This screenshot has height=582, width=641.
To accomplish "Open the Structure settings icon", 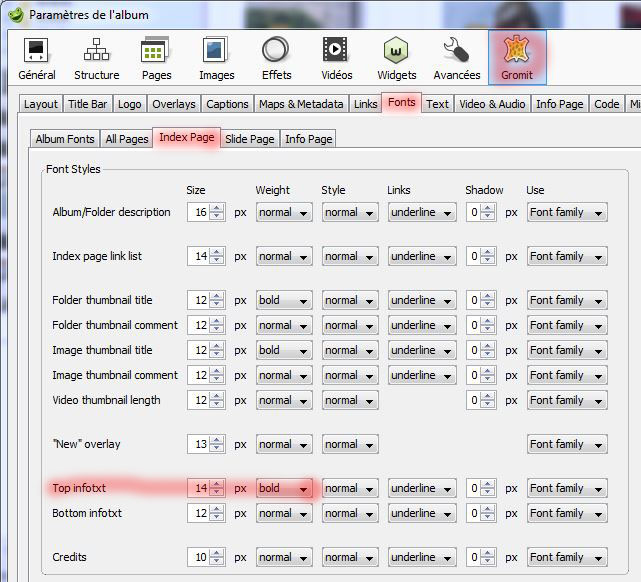I will pyautogui.click(x=96, y=58).
